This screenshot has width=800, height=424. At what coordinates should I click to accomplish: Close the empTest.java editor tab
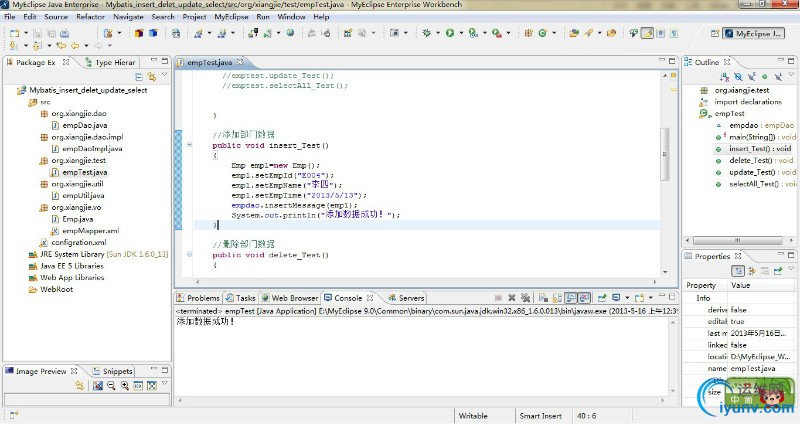(240, 62)
